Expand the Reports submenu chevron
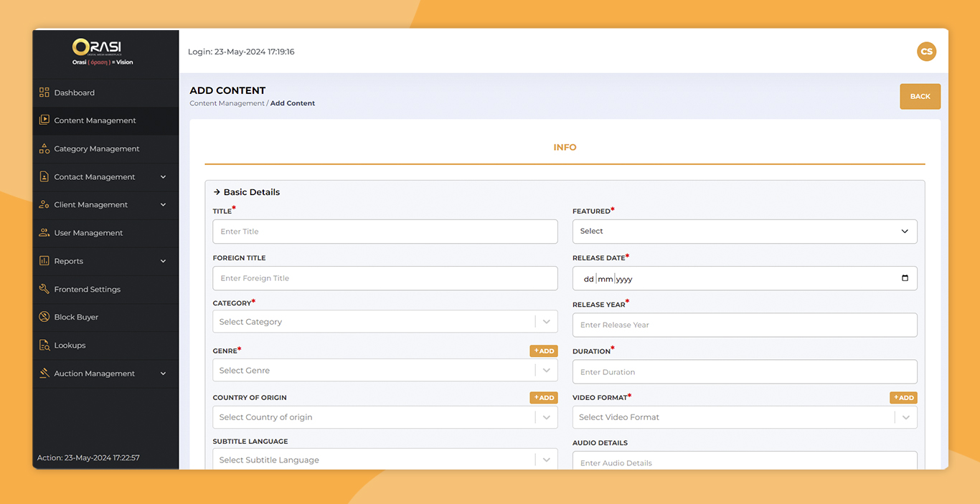980x504 pixels. click(163, 261)
